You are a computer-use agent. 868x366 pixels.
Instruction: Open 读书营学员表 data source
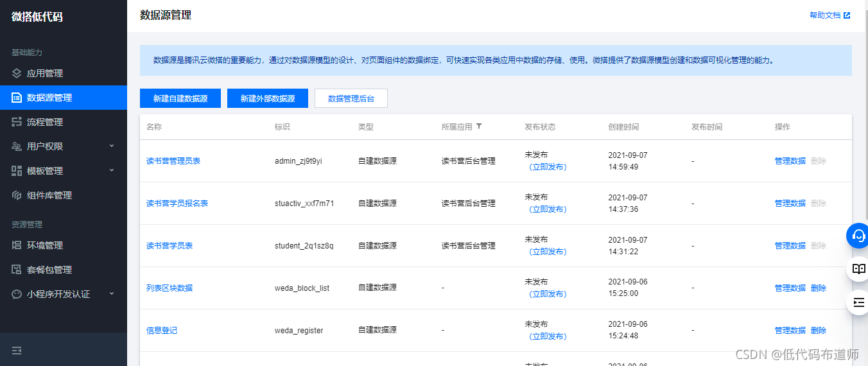tap(169, 245)
